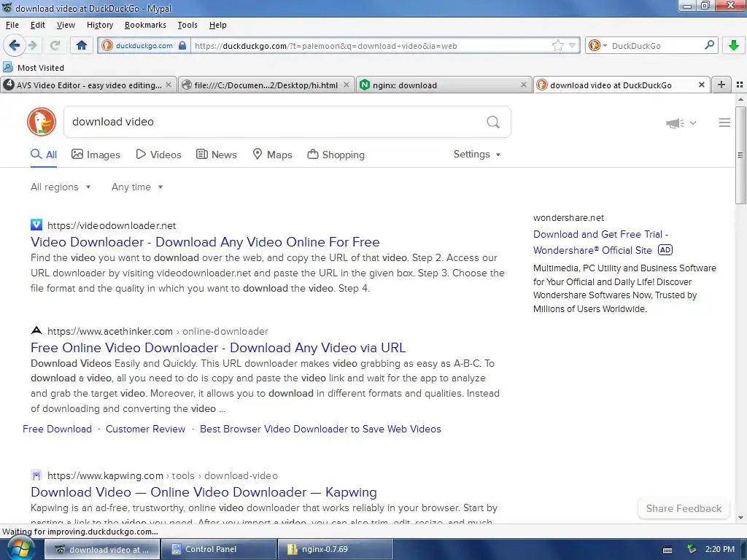
Task: Click the acethinker favicon icon
Action: point(36,330)
